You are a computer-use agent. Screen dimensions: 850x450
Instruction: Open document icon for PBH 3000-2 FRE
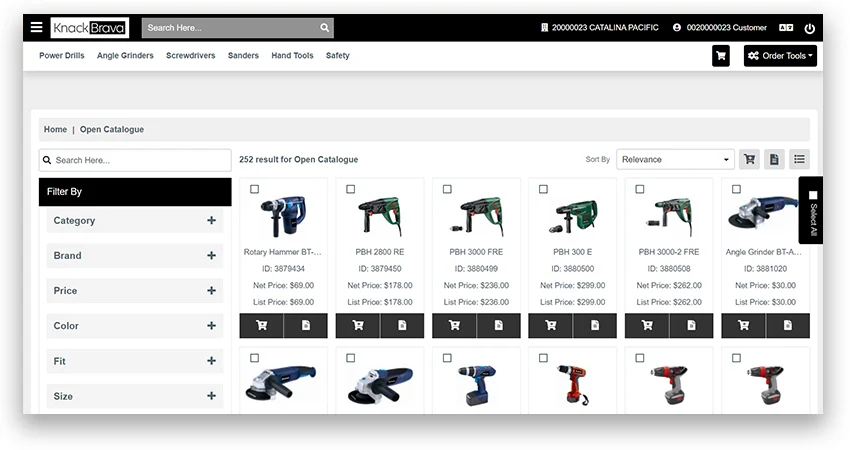pyautogui.click(x=692, y=325)
